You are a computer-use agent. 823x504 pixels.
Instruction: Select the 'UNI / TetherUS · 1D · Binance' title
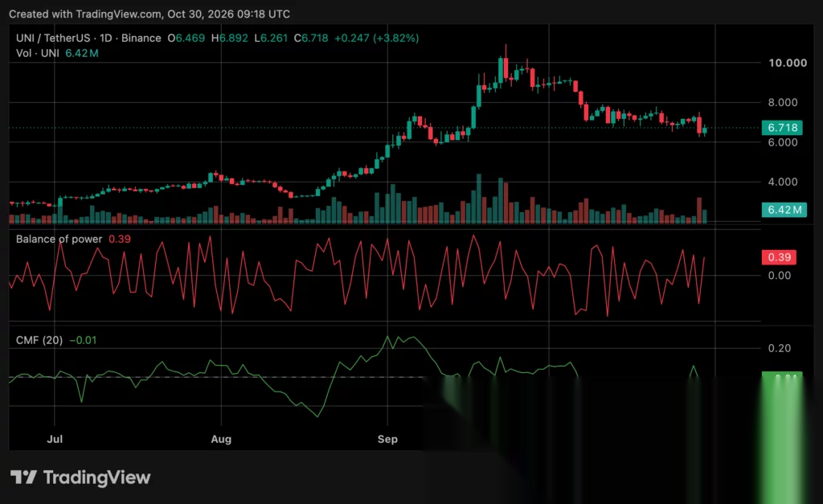click(x=88, y=38)
